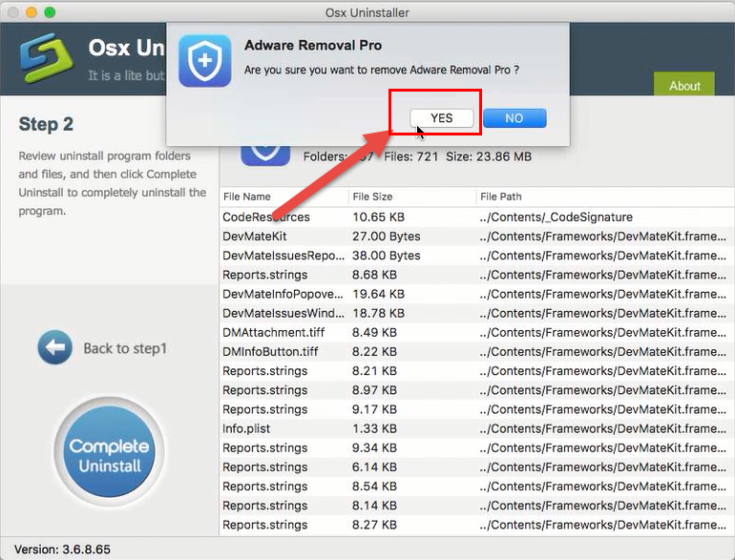Select the DevMateKit file row

point(476,237)
